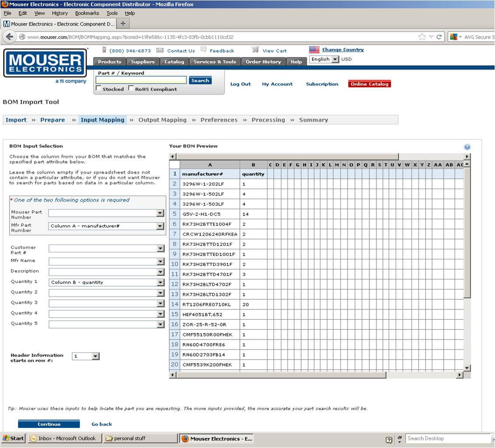
Task: Click the Part # / Keyword input field
Action: pyautogui.click(x=141, y=80)
